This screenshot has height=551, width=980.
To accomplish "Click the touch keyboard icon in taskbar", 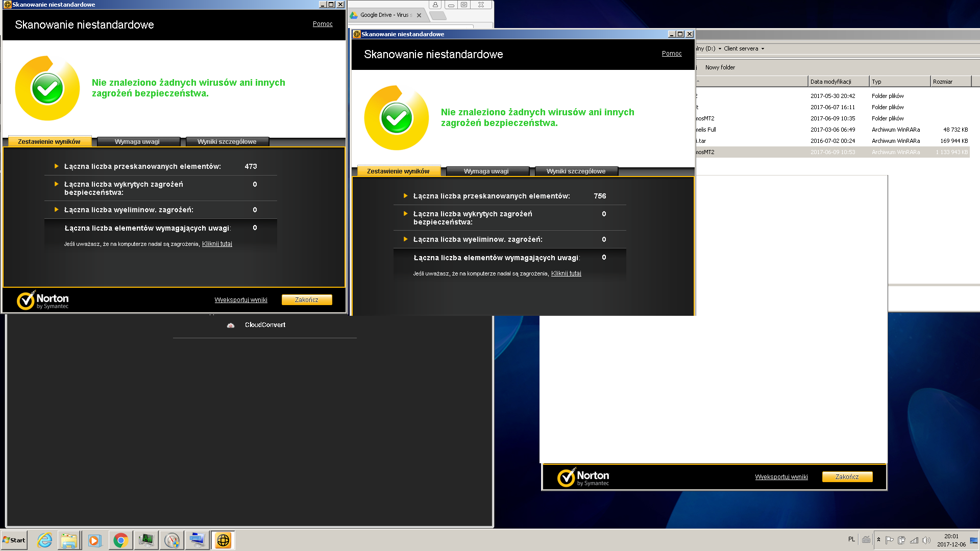I will point(866,540).
